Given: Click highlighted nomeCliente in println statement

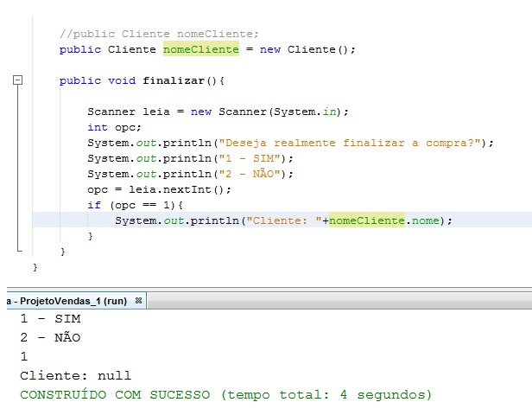Looking at the screenshot, I should [x=367, y=220].
